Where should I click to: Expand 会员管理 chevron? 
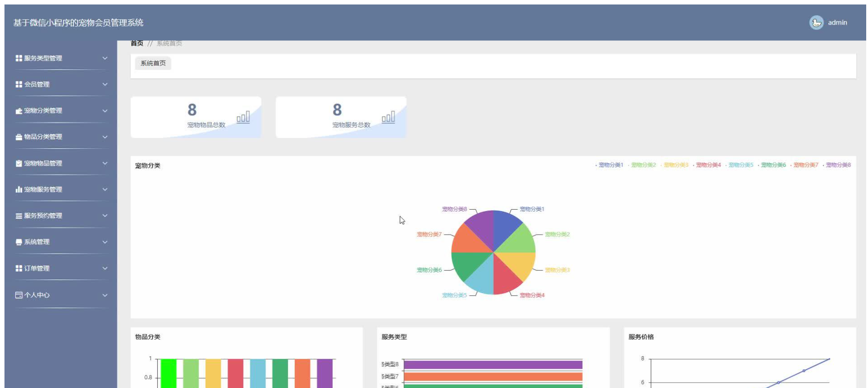(105, 84)
